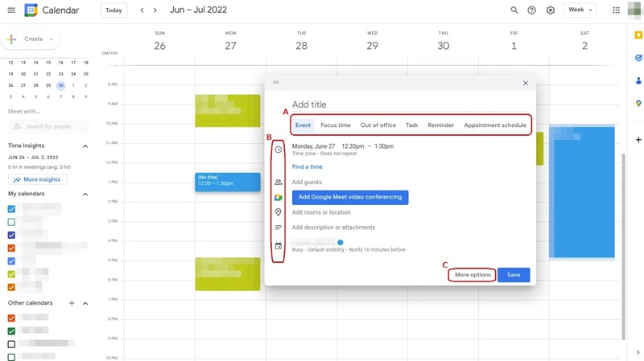The image size is (644, 361).
Task: Click the 1:30pm end time
Action: (x=384, y=146)
